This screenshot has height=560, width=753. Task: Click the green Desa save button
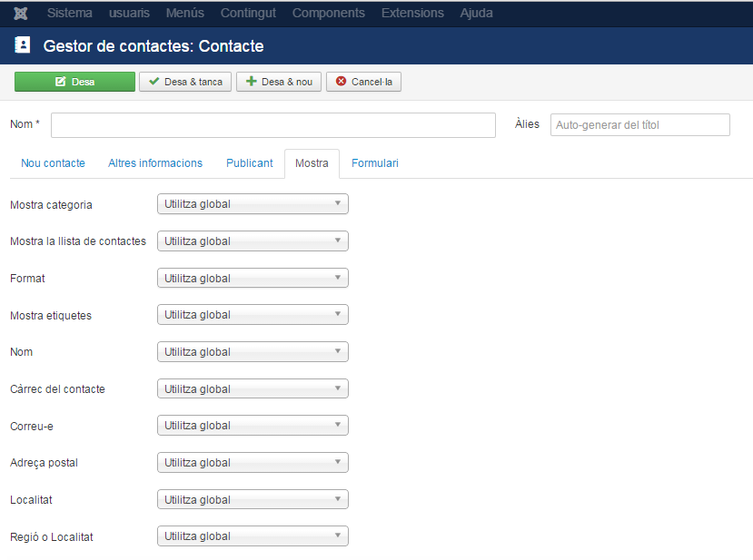tap(74, 82)
